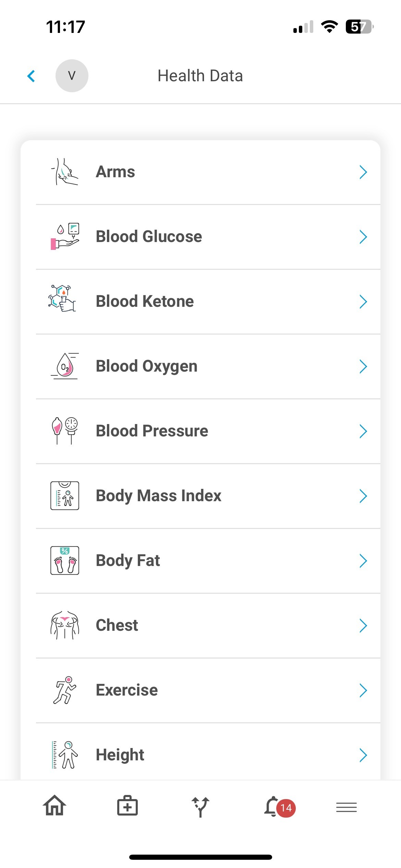Go to the Home tab
Viewport: 401px width, 868px height.
pyautogui.click(x=54, y=806)
